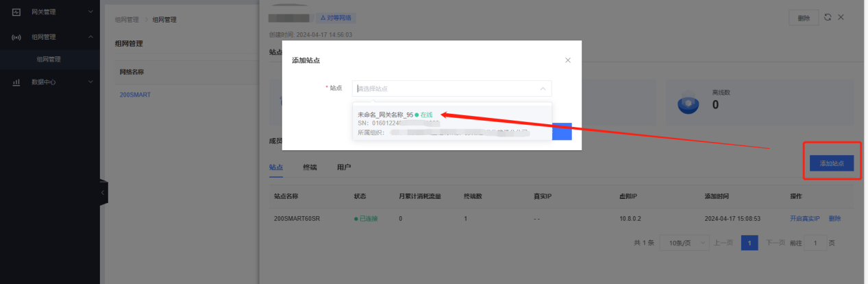Expand the 数据中心 menu chevron

pyautogui.click(x=90, y=82)
